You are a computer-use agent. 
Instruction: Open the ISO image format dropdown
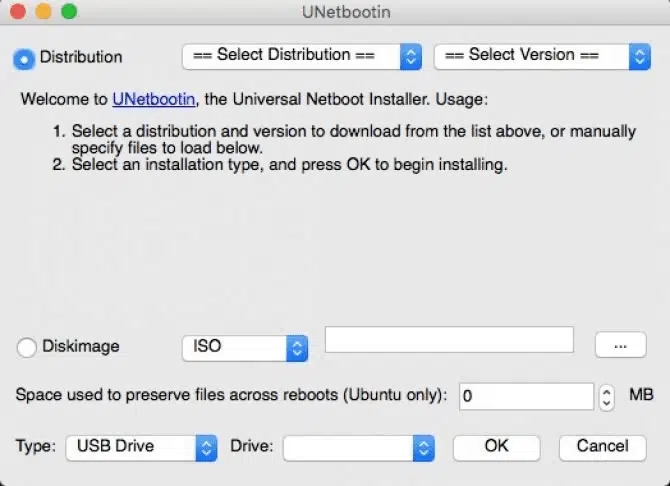[x=244, y=347]
